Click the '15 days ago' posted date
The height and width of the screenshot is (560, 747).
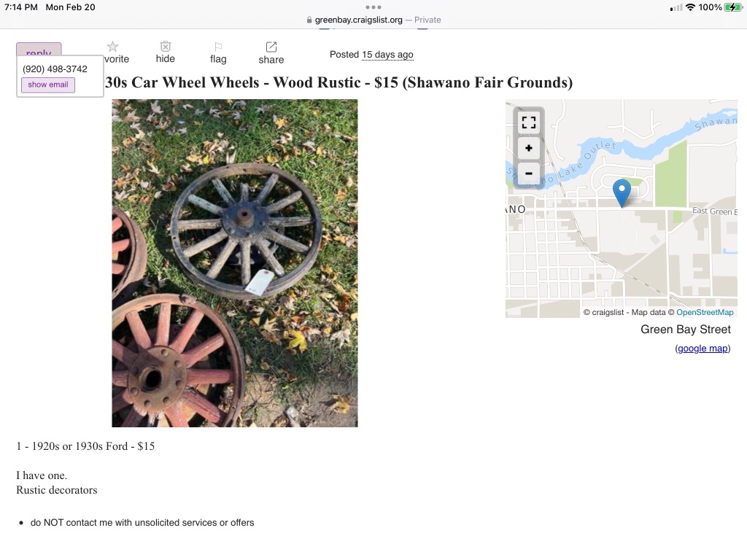pyautogui.click(x=387, y=55)
